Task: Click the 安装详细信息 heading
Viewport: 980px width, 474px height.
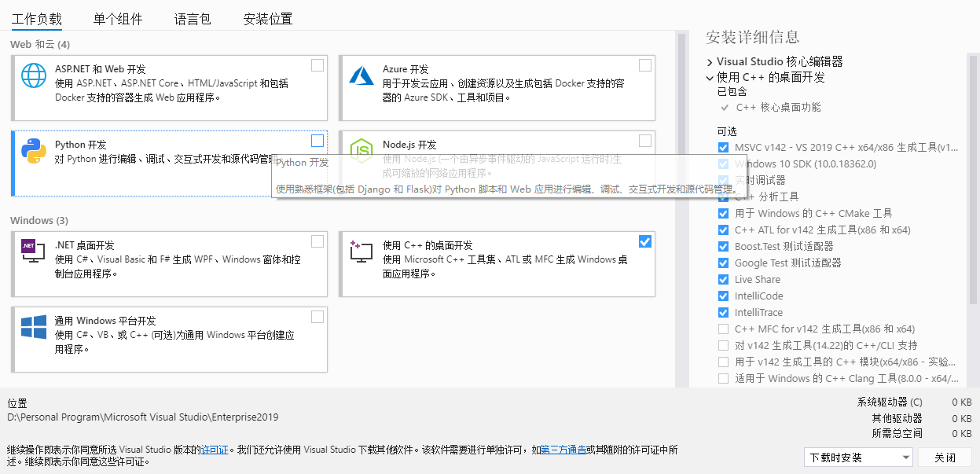Action: (x=752, y=36)
